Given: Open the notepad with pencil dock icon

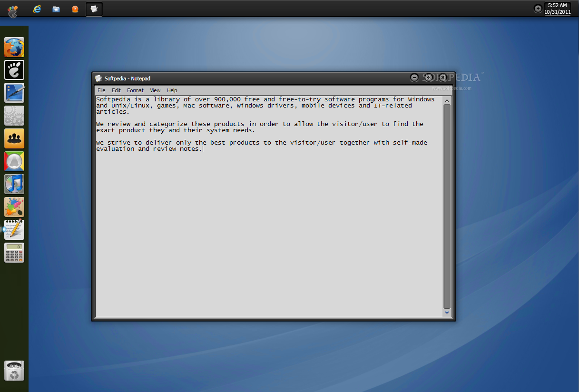Looking at the screenshot, I should 14,229.
